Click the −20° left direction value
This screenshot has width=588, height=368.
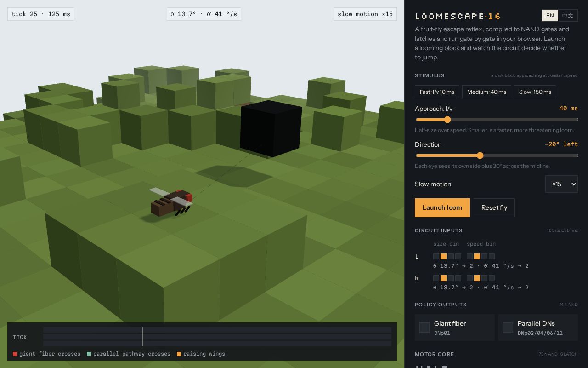click(x=561, y=144)
